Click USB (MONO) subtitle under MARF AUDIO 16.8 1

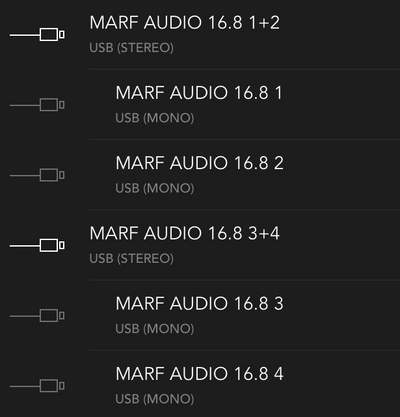click(155, 118)
